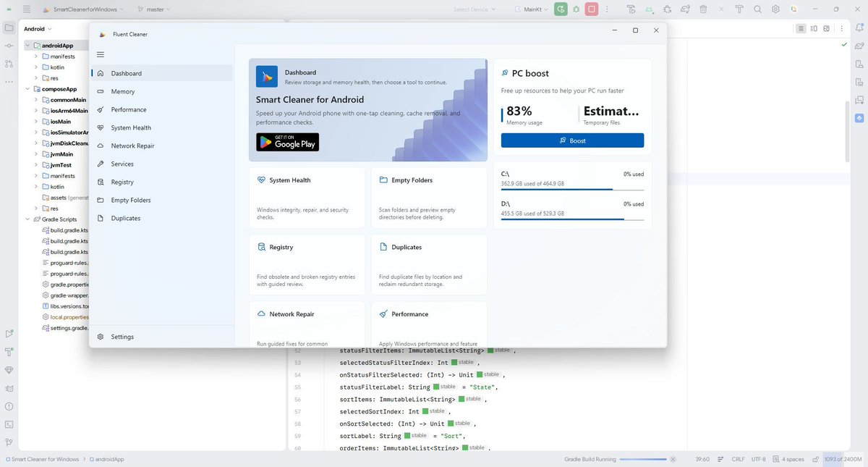Expand the commonMain folder
Viewport: 868px width, 467px height.
coord(36,100)
